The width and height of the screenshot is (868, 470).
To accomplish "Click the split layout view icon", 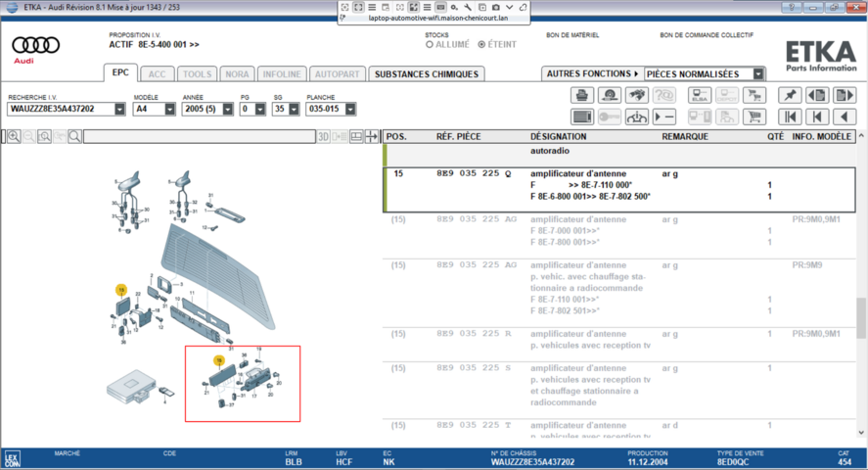I will [x=356, y=136].
